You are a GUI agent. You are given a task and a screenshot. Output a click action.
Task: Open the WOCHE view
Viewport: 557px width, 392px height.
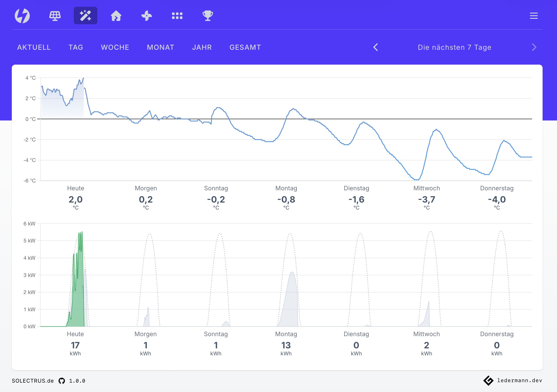click(115, 47)
